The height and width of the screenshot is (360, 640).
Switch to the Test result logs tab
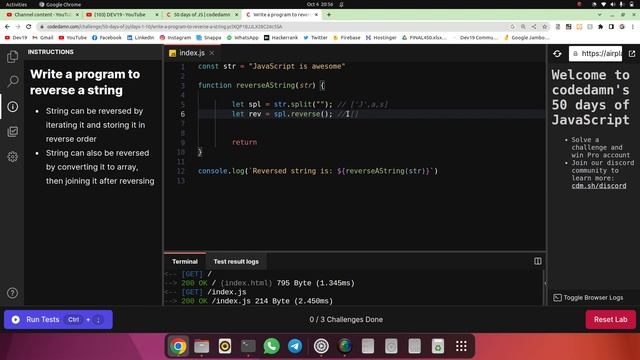point(236,262)
